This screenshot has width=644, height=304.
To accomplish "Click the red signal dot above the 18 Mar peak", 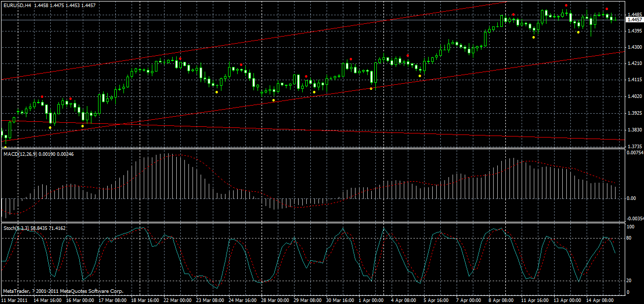I will tap(180, 58).
